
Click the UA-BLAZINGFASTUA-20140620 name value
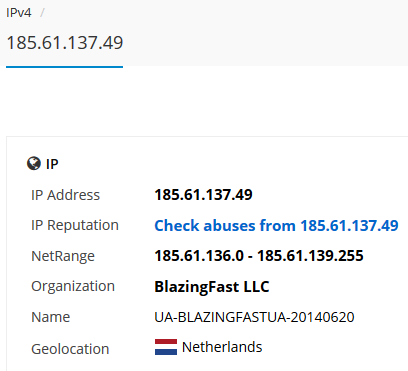coord(254,317)
